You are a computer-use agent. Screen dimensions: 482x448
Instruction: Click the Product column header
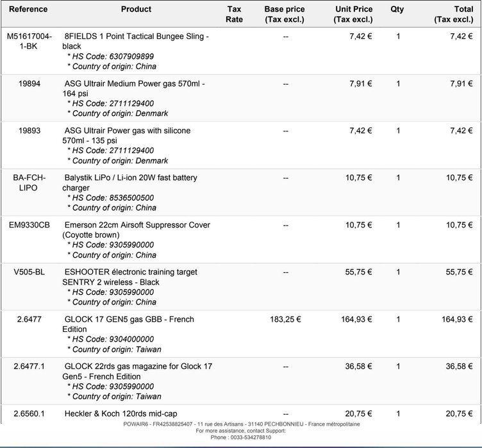tap(136, 10)
